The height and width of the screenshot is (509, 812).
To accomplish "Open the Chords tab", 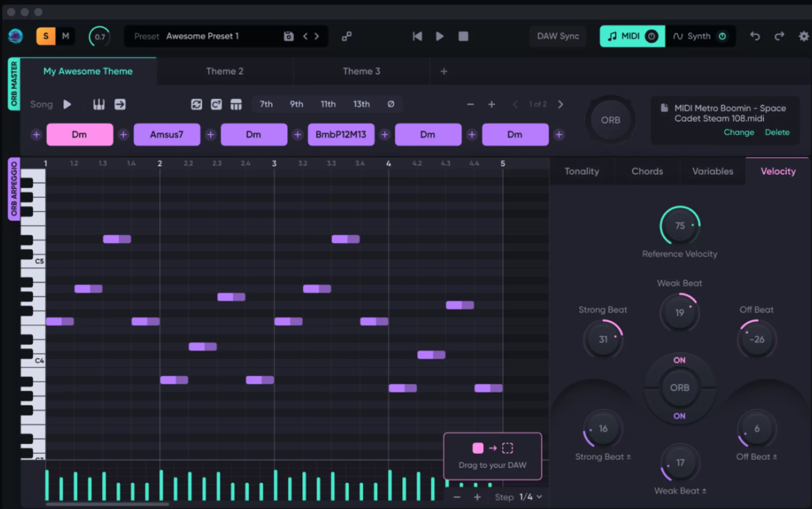I will coord(647,171).
